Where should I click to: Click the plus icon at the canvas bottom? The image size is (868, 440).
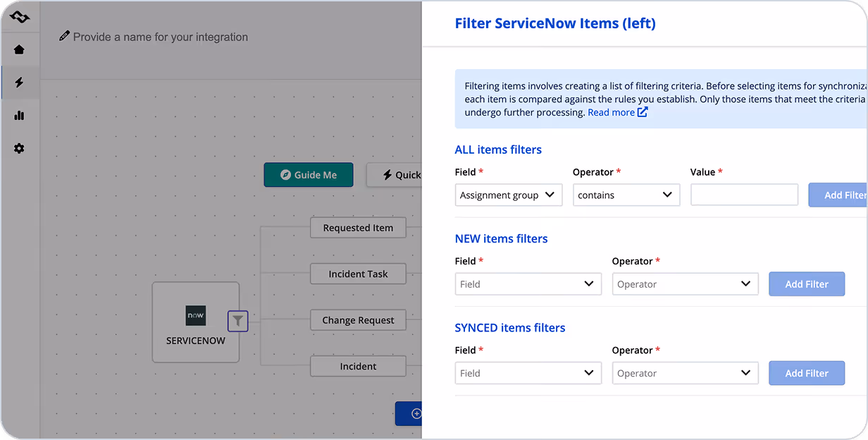[x=416, y=414]
